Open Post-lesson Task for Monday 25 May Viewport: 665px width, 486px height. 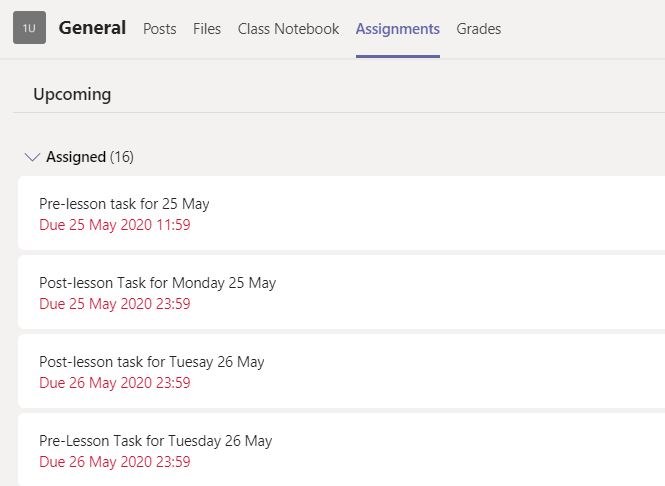(157, 283)
